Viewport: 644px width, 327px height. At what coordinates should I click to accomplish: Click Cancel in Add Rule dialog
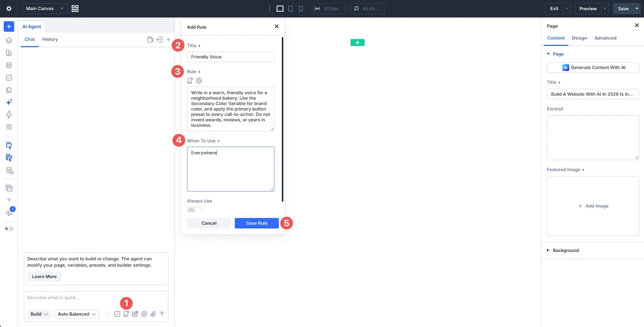pos(209,223)
